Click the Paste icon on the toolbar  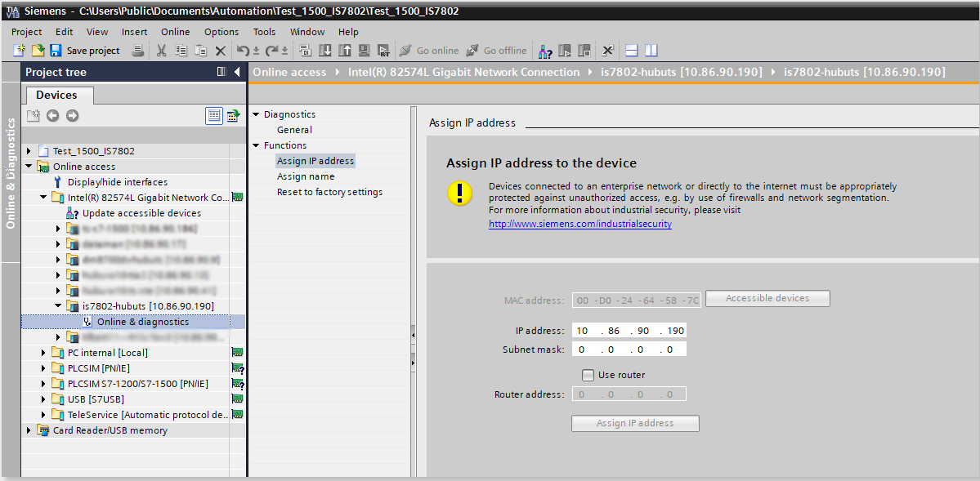point(200,50)
